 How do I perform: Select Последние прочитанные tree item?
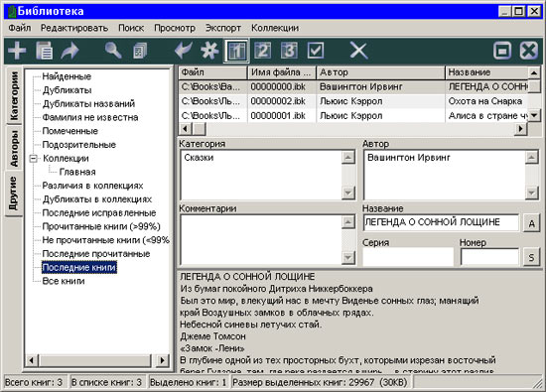pyautogui.click(x=96, y=254)
